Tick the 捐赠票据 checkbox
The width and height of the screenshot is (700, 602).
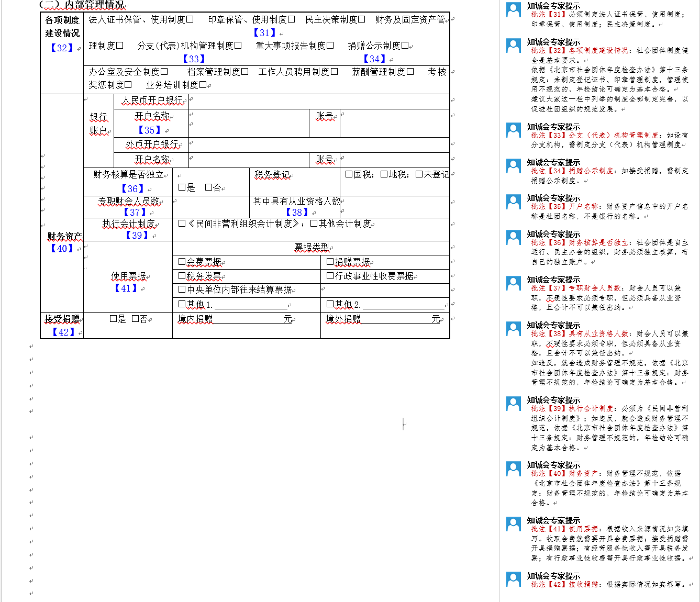330,262
